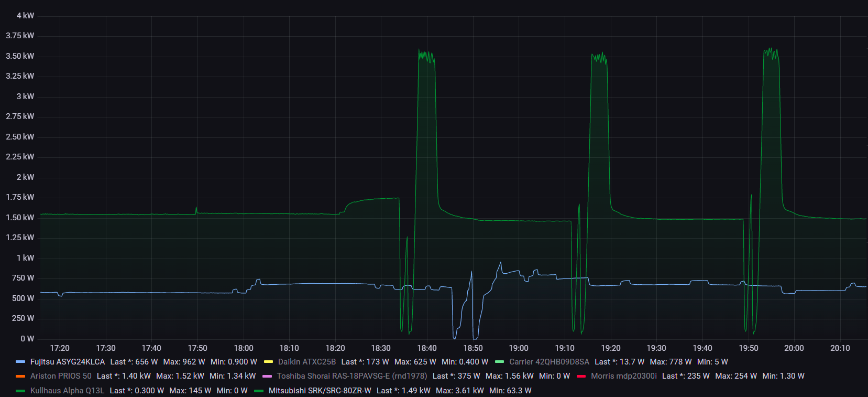Viewport: 868px width, 397px height.
Task: Open color picker for Carrier light-green swatch
Action: pyautogui.click(x=499, y=362)
